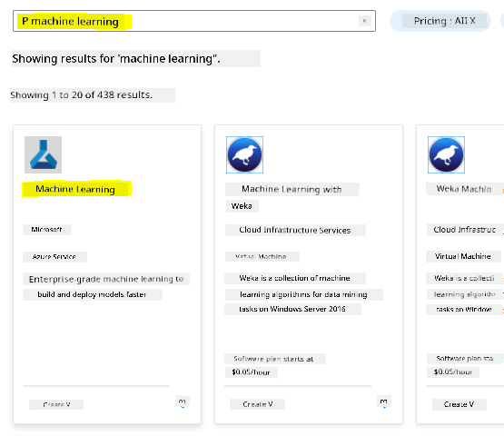Click the $0.05/hour price on second card
This screenshot has height=436, width=504.
(251, 372)
